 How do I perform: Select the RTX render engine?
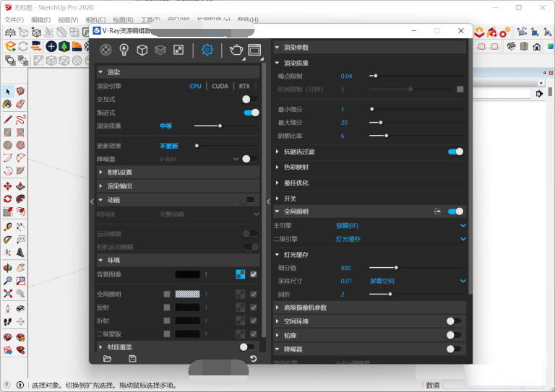244,86
